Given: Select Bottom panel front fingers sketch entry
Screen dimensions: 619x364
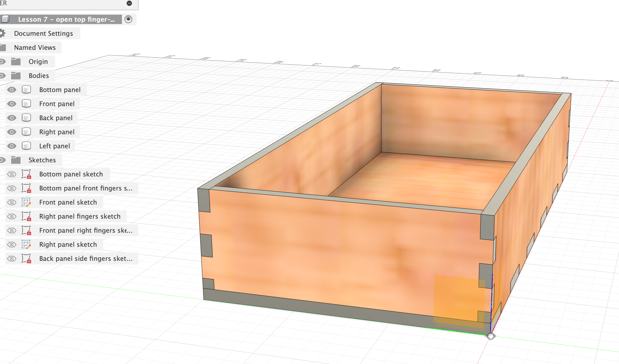Looking at the screenshot, I should [x=86, y=188].
